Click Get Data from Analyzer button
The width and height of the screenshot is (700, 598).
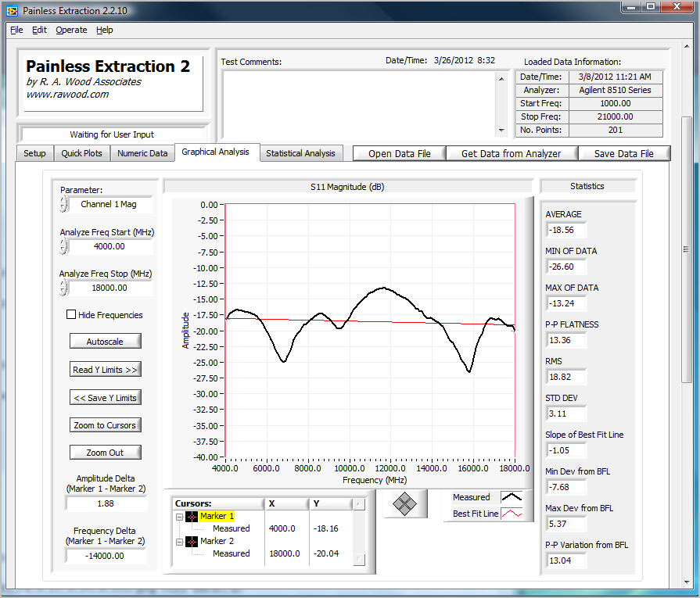pos(512,153)
